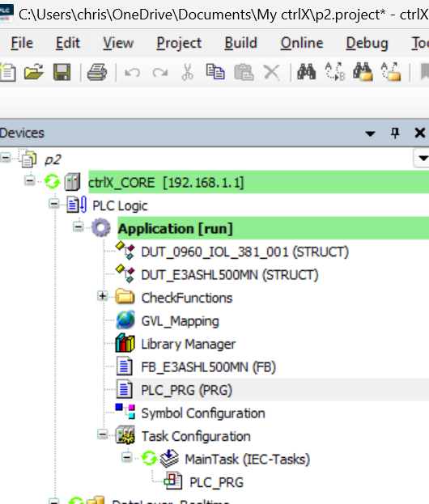Click the ctrlX_CORE device icon
Image resolution: width=429 pixels, height=504 pixels.
[x=72, y=182]
